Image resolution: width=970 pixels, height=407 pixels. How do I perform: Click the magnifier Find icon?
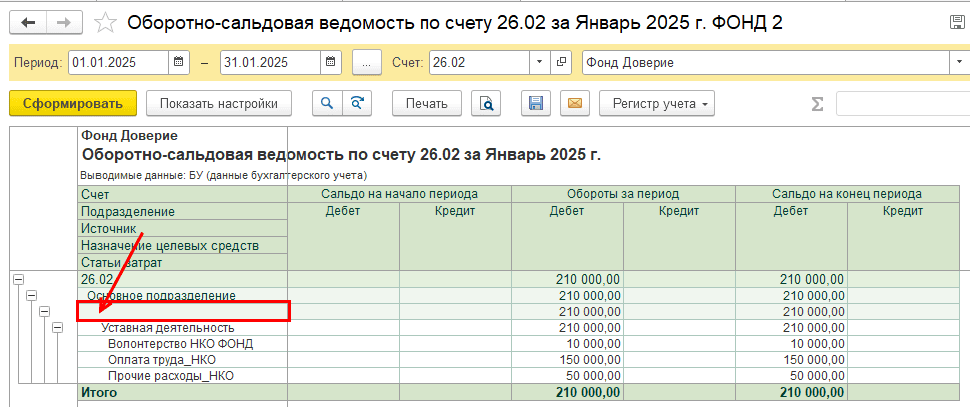pyautogui.click(x=326, y=103)
